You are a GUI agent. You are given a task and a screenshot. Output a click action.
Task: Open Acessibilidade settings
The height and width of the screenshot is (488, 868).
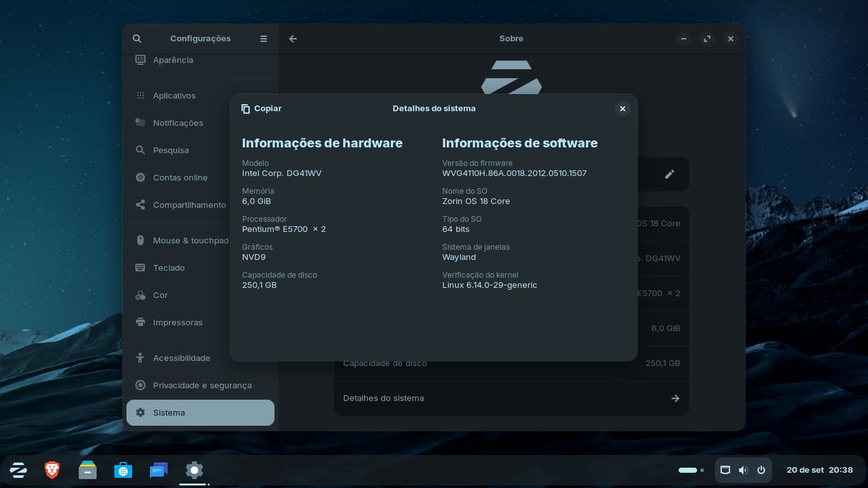pos(181,358)
